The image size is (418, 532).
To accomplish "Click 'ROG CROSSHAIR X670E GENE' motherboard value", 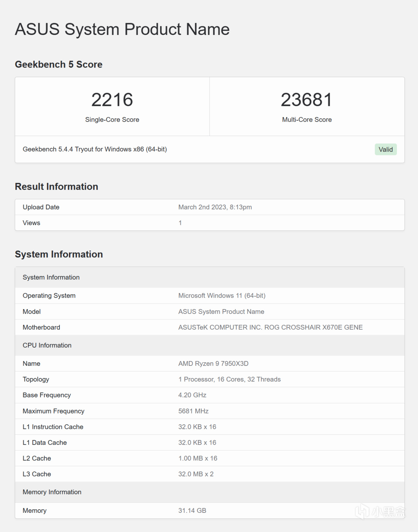I will 313,327.
